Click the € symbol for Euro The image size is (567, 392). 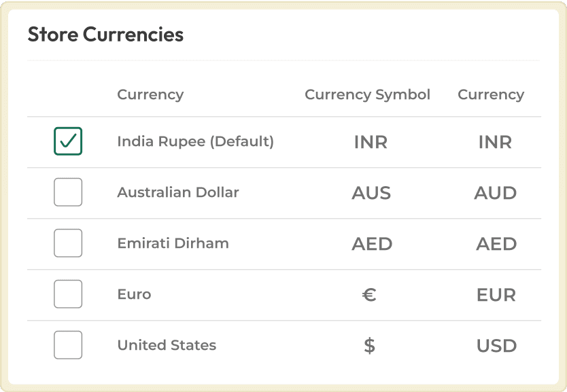pos(368,295)
